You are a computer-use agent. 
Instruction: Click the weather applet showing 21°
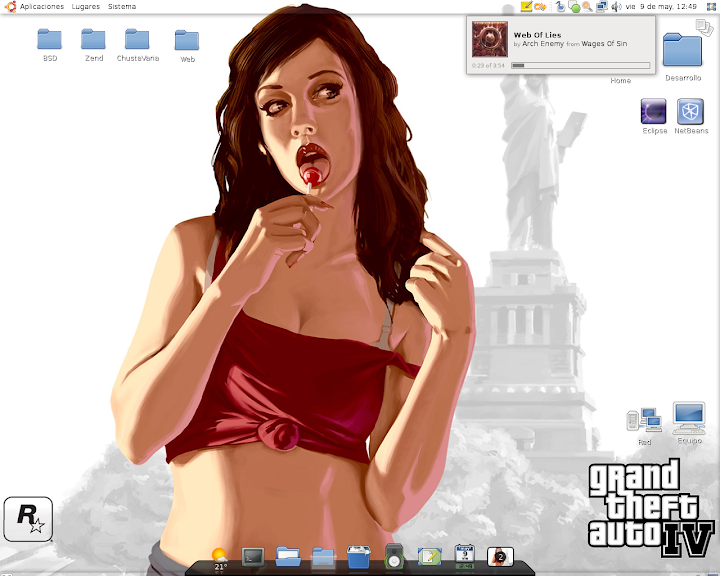tap(219, 559)
